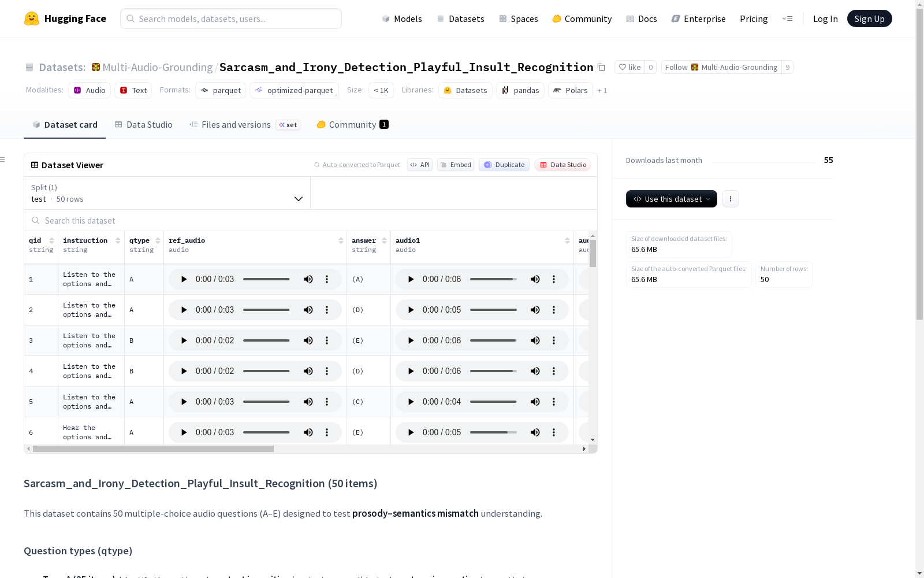The width and height of the screenshot is (924, 578).
Task: Click the Search this dataset field
Action: pyautogui.click(x=311, y=220)
